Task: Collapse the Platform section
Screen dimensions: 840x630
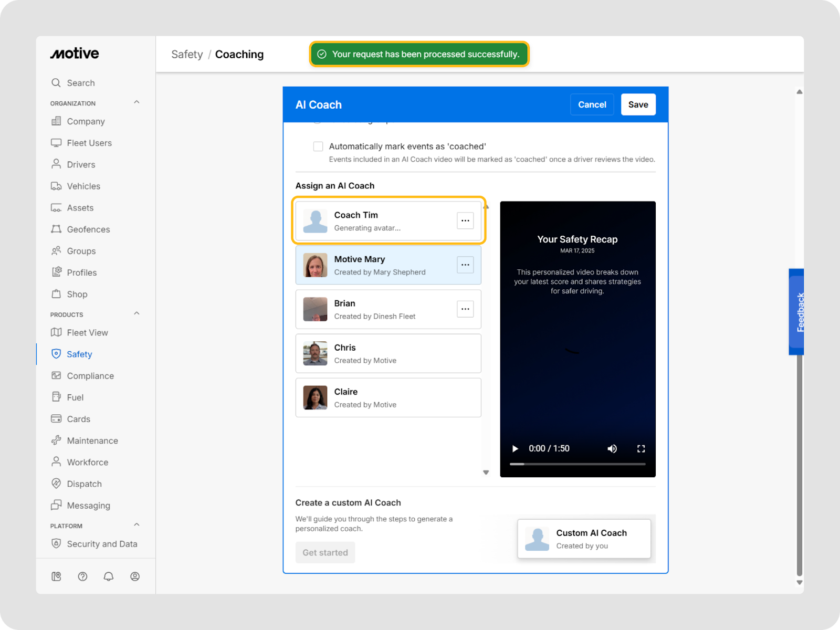Action: pyautogui.click(x=136, y=525)
